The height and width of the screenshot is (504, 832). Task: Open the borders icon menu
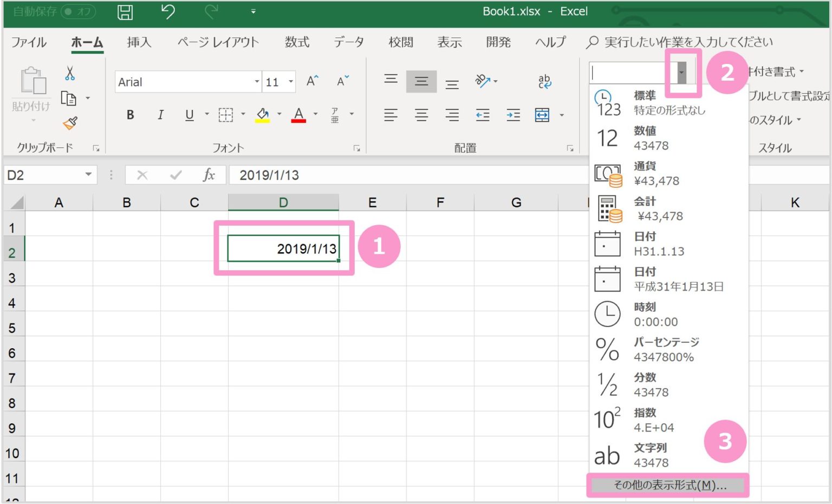point(225,115)
